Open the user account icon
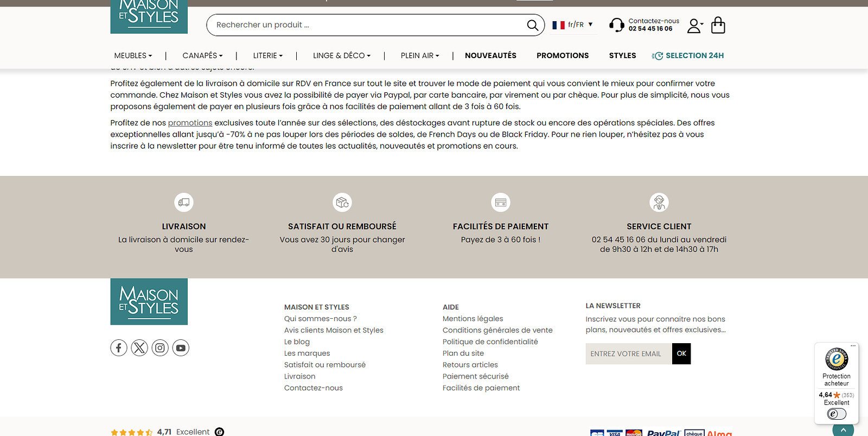Image resolution: width=868 pixels, height=436 pixels. (x=694, y=26)
